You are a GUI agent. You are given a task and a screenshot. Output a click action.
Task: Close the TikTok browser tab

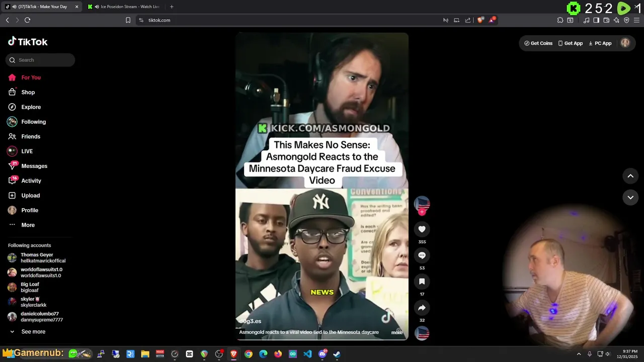(76, 7)
